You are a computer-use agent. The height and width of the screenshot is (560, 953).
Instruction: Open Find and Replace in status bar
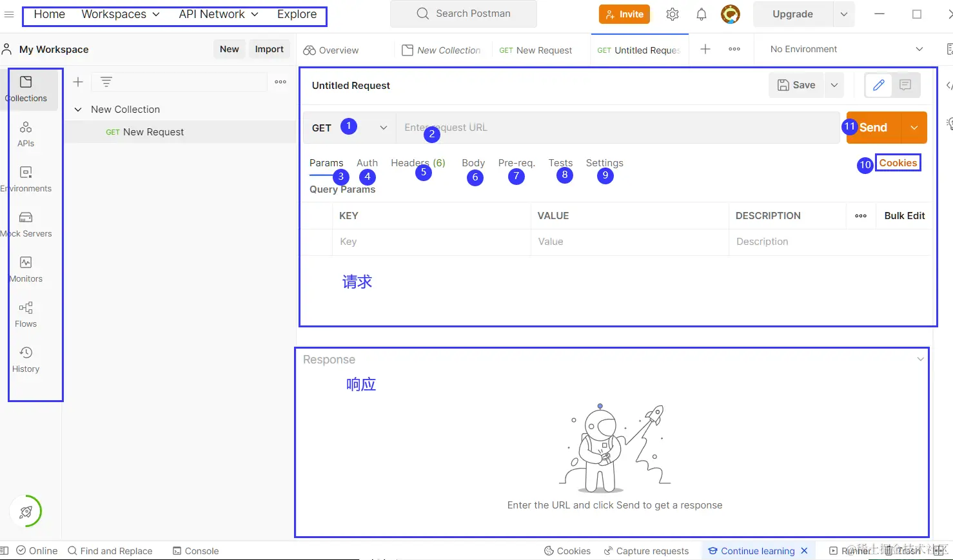(110, 551)
